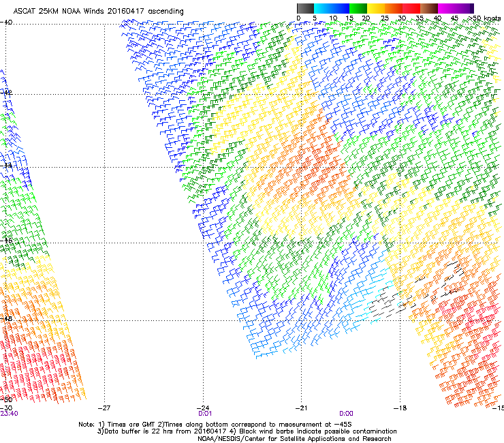Click the magenta-purple 40-50 knots legend swatch
504x443 pixels.
coord(456,8)
